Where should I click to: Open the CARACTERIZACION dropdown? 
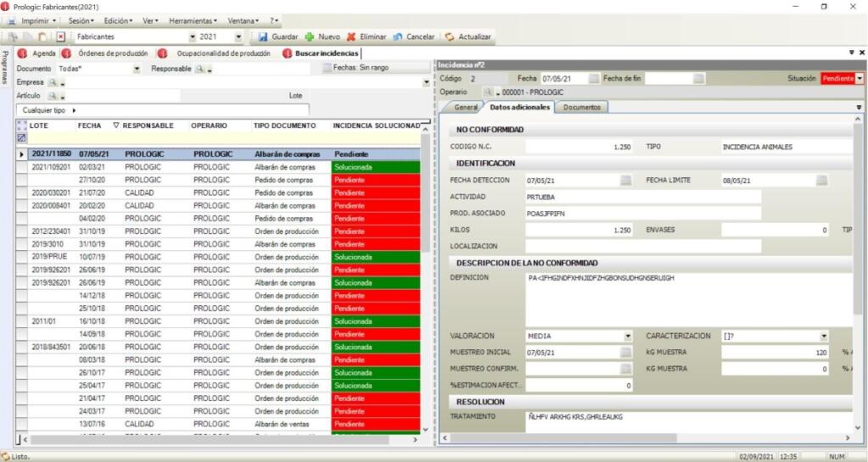(x=824, y=337)
